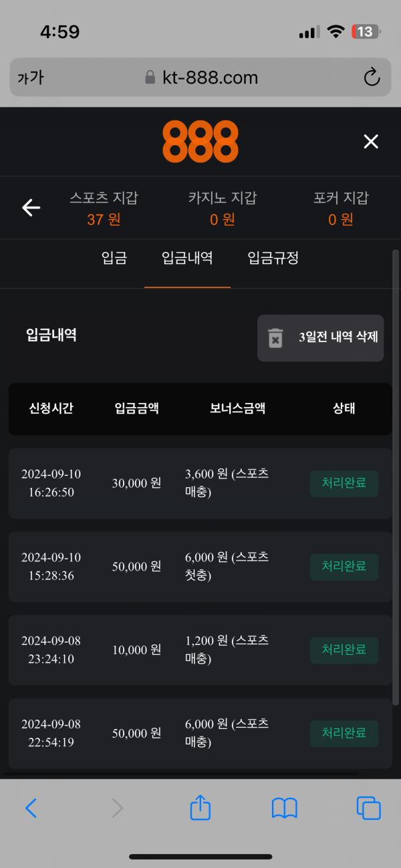This screenshot has height=868, width=401.
Task: Open Safari bookmarks book icon
Action: (284, 809)
